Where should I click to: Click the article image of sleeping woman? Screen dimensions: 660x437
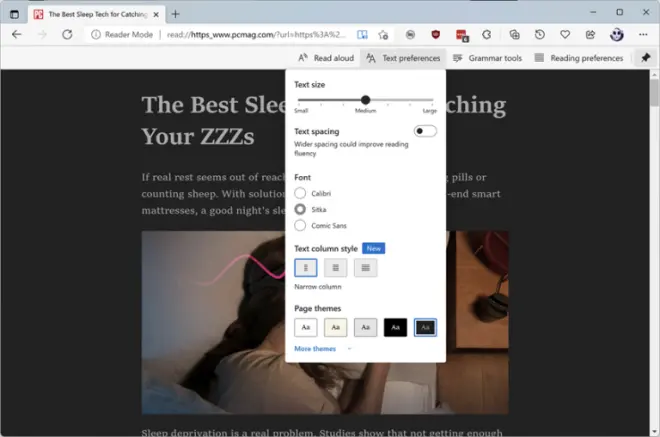[213, 322]
